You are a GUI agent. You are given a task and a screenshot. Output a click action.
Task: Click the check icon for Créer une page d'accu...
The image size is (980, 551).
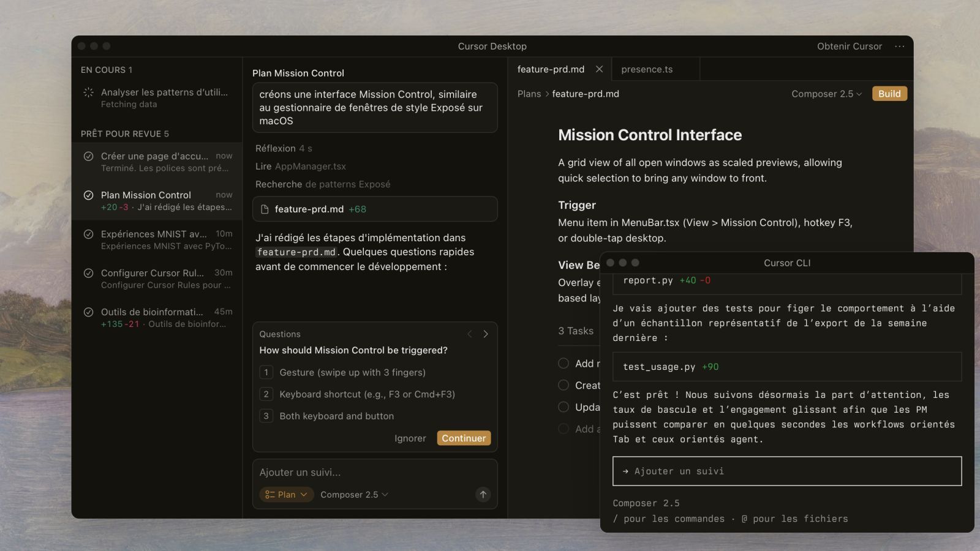coord(88,156)
